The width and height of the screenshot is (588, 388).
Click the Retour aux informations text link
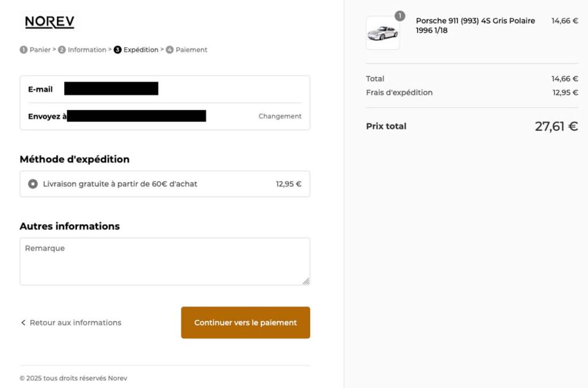[x=75, y=323]
